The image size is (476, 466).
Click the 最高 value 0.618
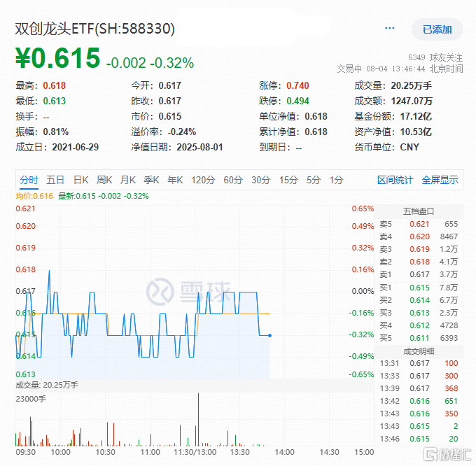55,85
